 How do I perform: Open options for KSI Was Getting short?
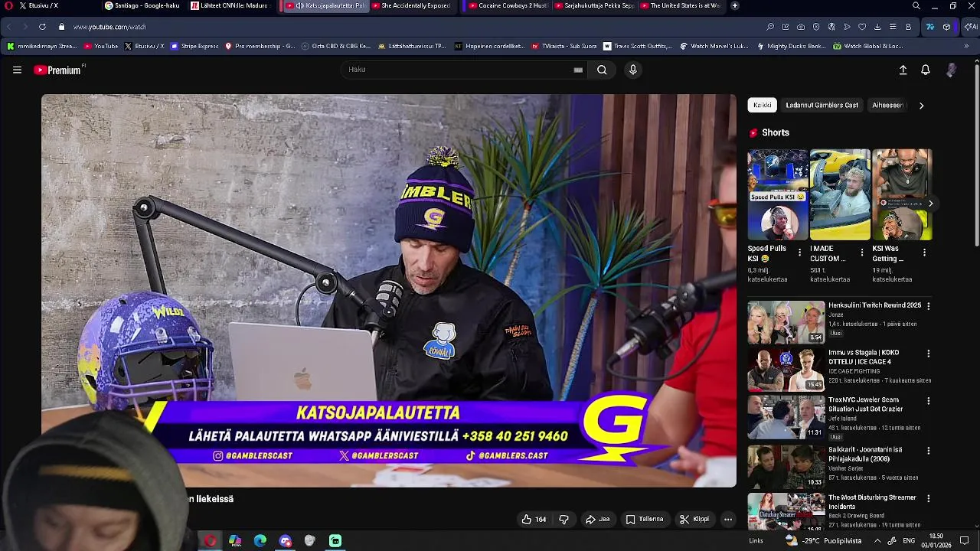(x=924, y=253)
